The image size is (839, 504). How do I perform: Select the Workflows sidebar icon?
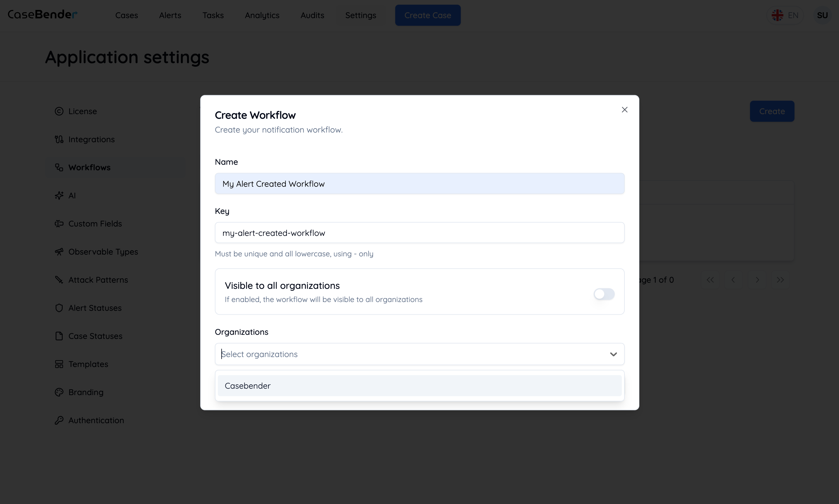point(59,167)
